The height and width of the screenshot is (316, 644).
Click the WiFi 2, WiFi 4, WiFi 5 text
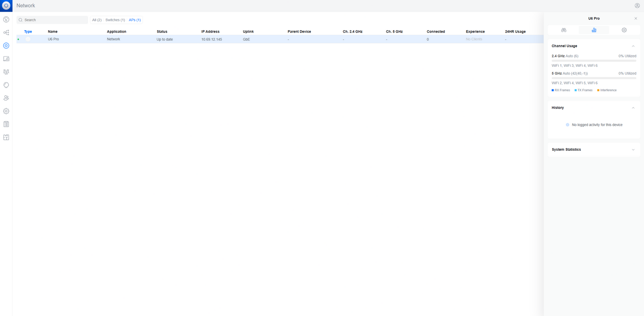coord(575,83)
